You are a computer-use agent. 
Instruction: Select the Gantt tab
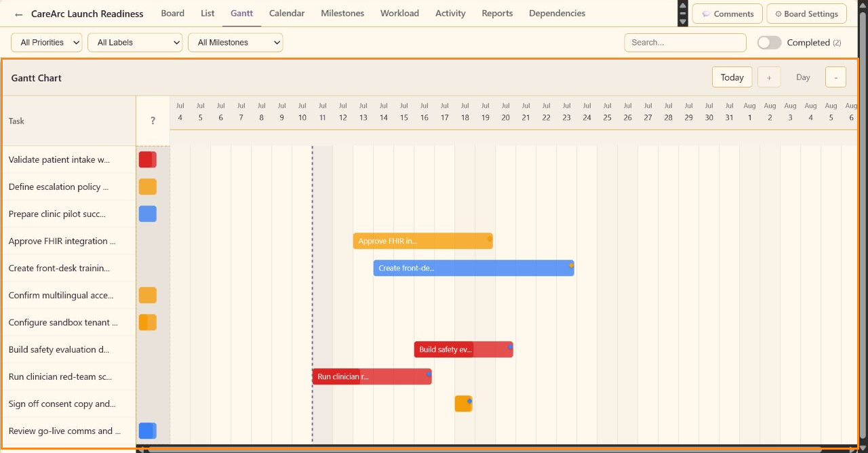241,14
